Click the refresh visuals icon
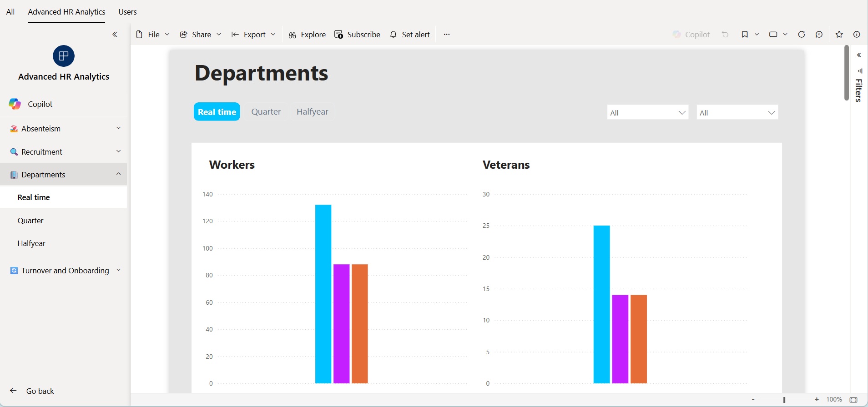Viewport: 868px width, 407px height. coord(802,35)
